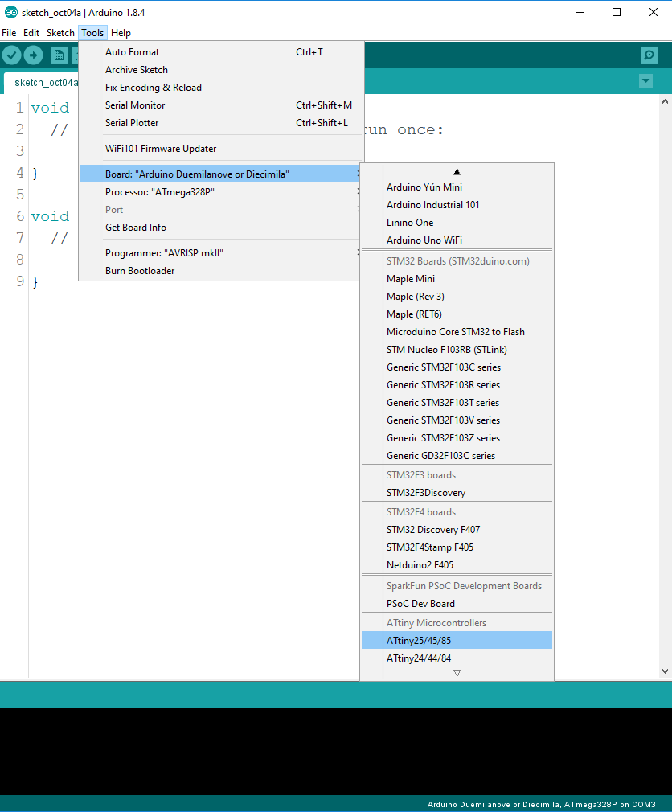Close the Tools menu from menu bar
Viewport: 672px width, 812px height.
(x=92, y=33)
